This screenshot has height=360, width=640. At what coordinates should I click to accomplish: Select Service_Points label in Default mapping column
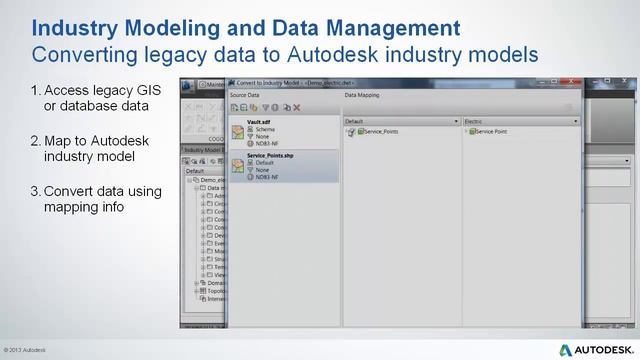381,131
